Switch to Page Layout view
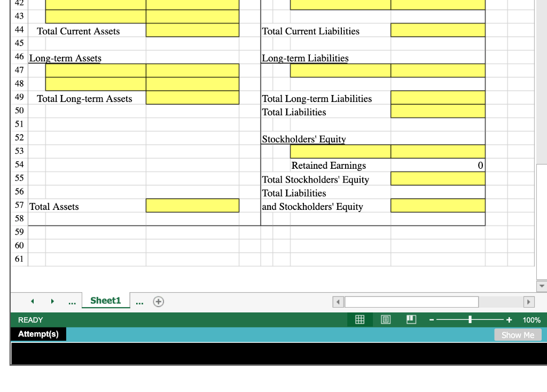 coord(385,320)
